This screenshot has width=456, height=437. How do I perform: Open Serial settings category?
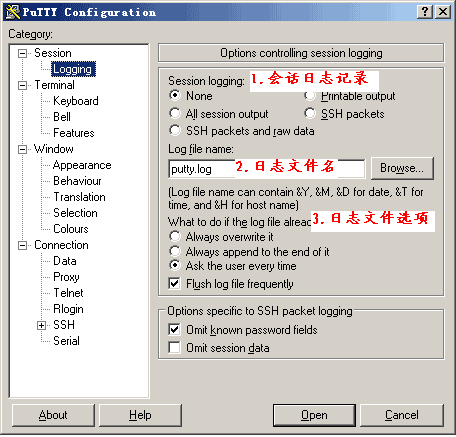[66, 341]
